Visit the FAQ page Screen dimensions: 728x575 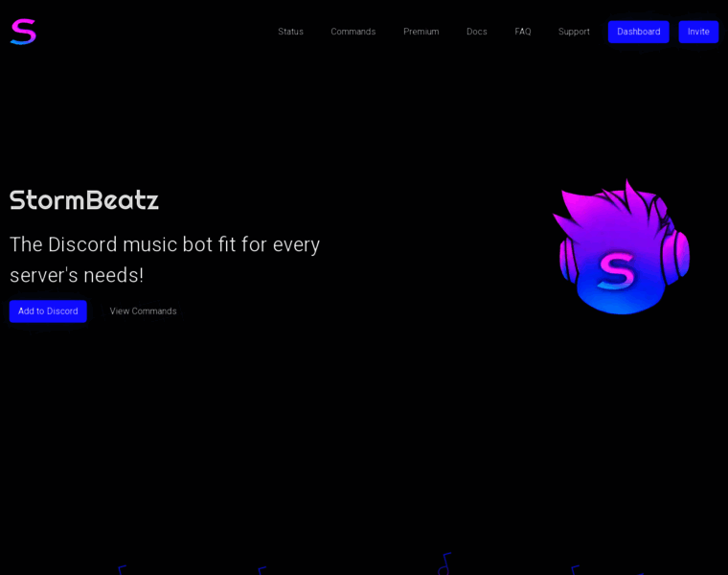tap(523, 32)
